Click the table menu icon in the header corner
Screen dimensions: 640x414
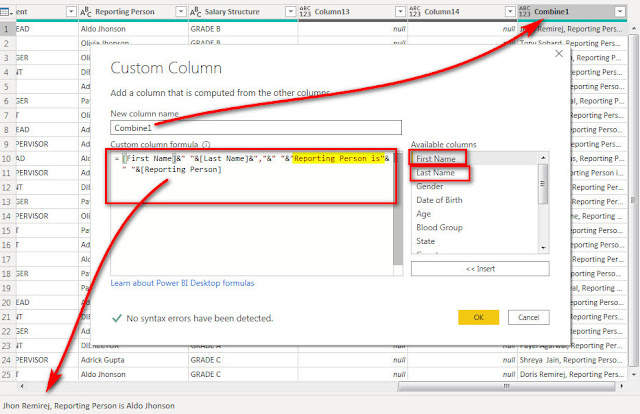click(x=6, y=12)
